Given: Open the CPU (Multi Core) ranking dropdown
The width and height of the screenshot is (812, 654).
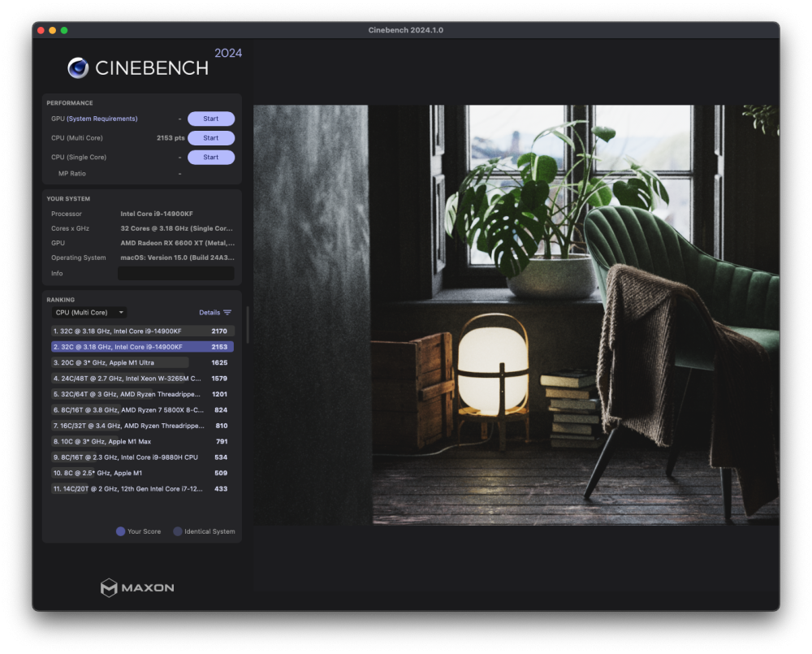Looking at the screenshot, I should click(x=89, y=313).
